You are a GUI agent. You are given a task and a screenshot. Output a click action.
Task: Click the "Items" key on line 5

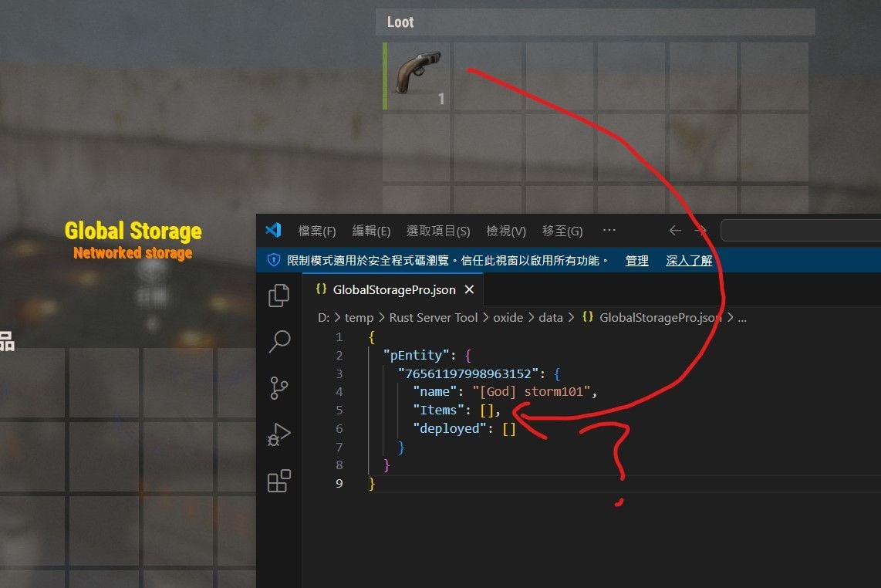439,411
